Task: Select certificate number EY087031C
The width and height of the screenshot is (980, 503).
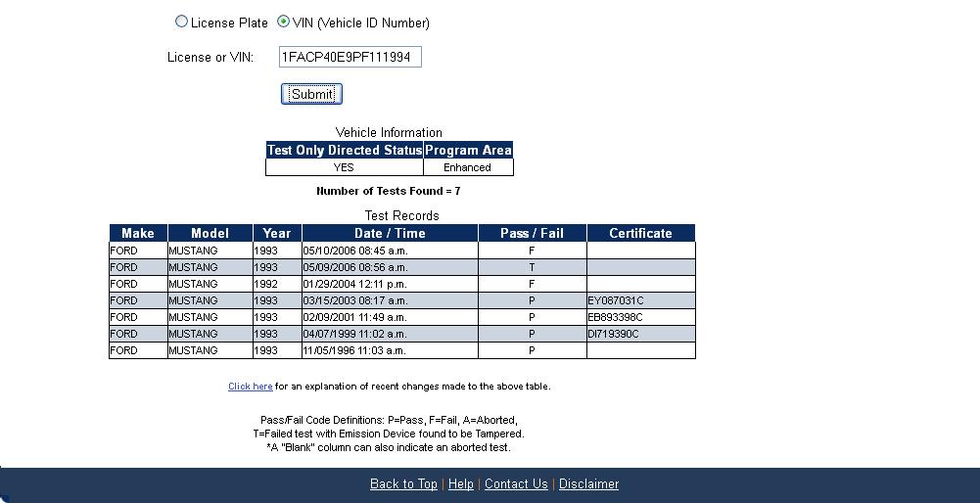Action: 616,300
